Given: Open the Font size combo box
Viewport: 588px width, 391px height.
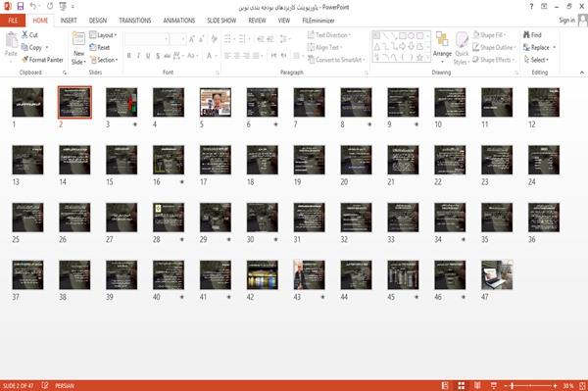Looking at the screenshot, I should [177, 39].
